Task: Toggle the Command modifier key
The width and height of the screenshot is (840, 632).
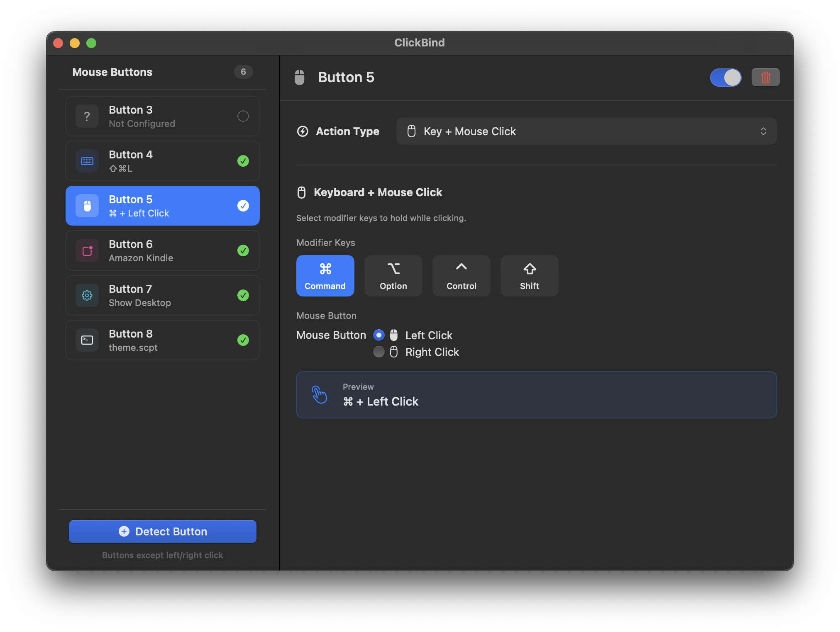Action: [x=325, y=276]
